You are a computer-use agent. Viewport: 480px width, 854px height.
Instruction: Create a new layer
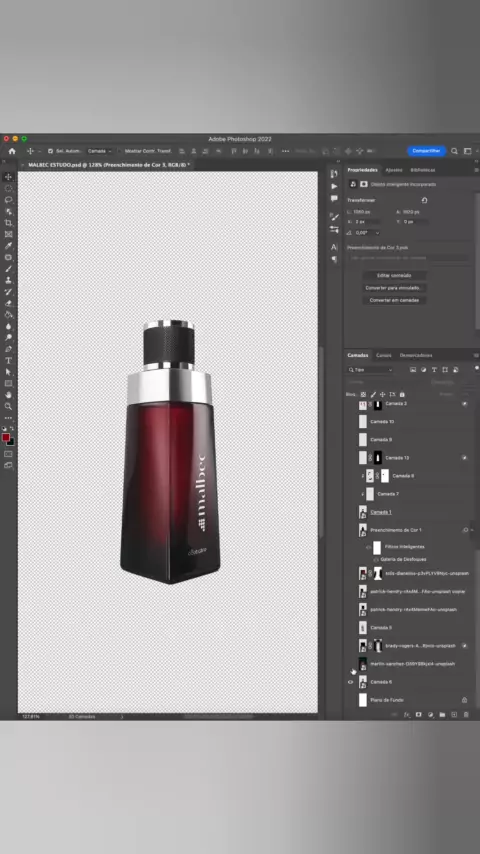(x=454, y=715)
